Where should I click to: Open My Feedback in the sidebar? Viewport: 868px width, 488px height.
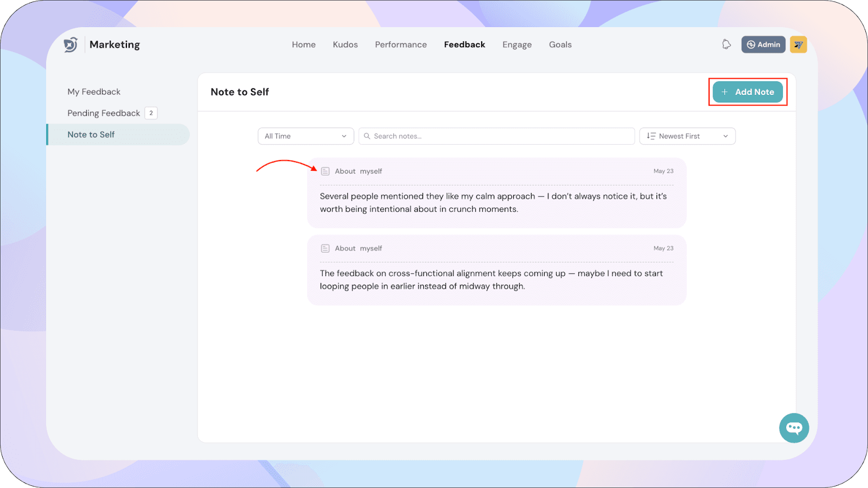coord(94,92)
